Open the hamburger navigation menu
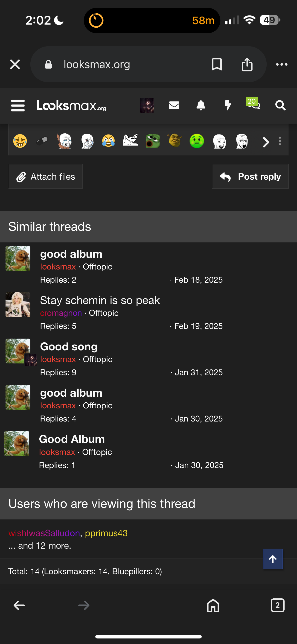This screenshot has width=297, height=644. pos(18,105)
